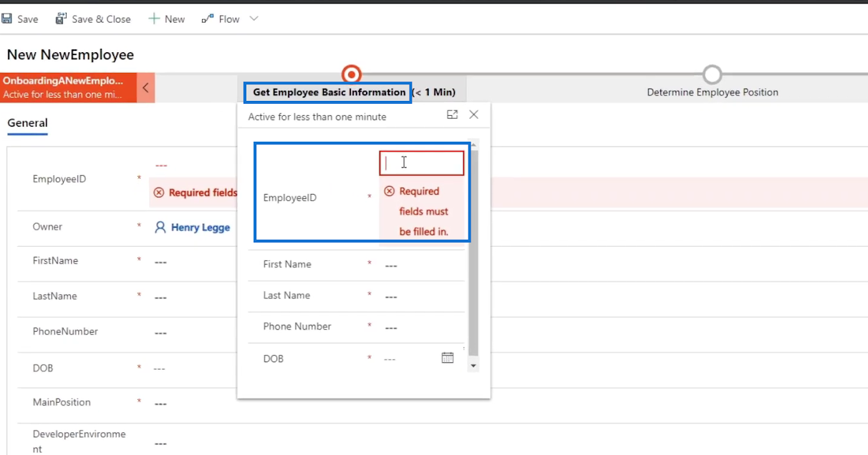Click the First Name field in flyout

pos(423,265)
